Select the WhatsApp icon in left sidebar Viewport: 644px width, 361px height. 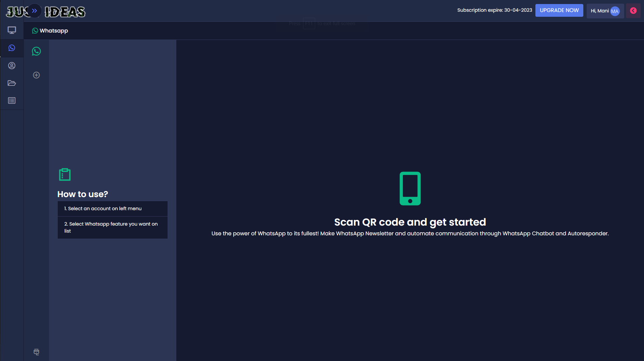(12, 48)
